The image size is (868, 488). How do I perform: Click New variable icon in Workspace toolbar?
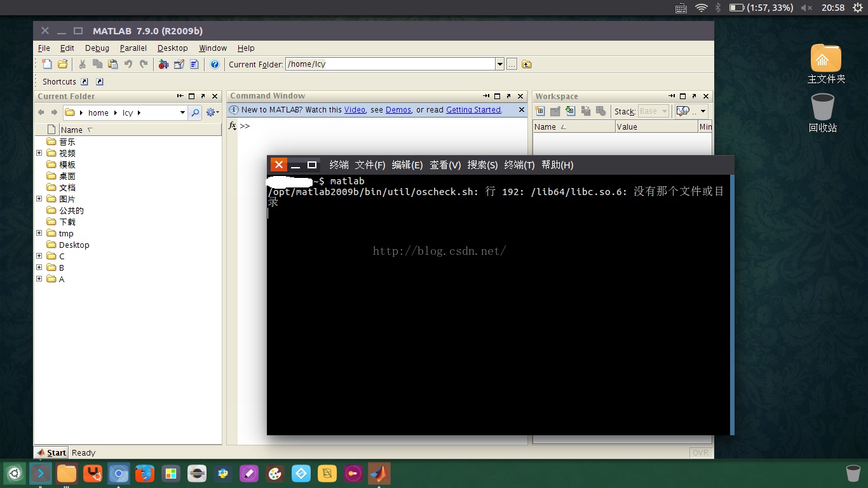point(540,111)
